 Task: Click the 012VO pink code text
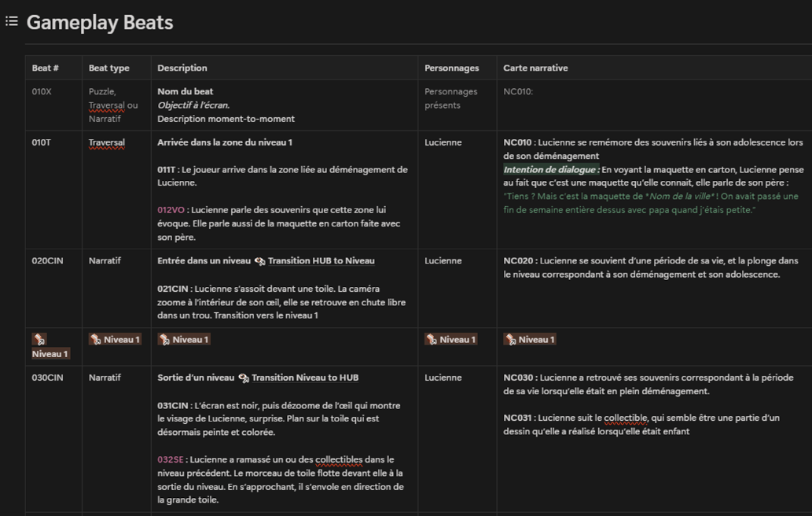coord(171,210)
